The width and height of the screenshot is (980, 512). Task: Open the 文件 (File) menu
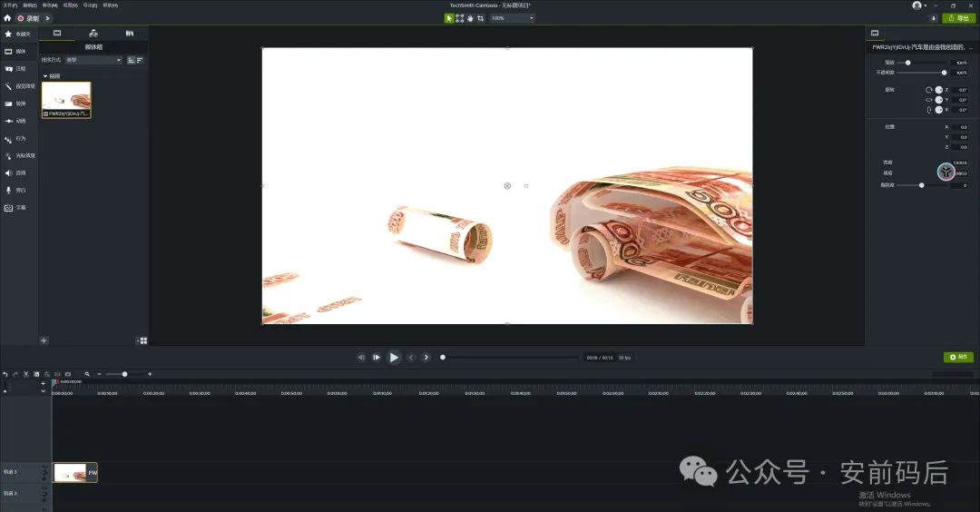click(9, 5)
